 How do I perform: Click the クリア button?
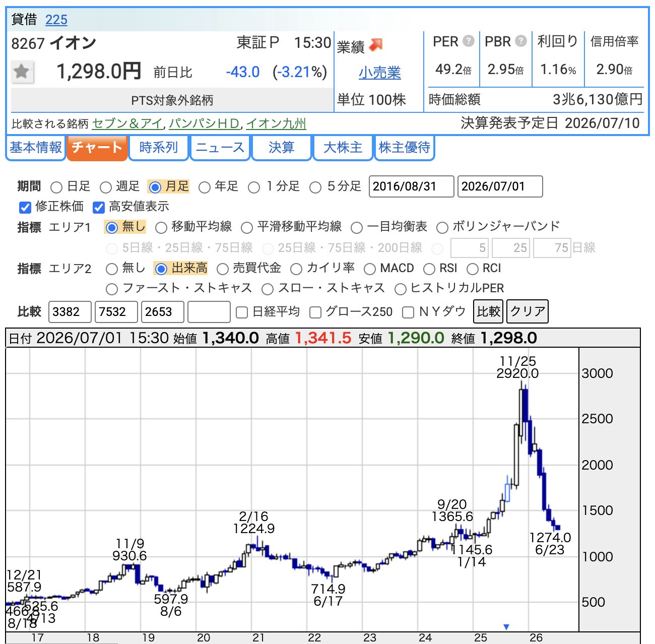click(x=528, y=311)
